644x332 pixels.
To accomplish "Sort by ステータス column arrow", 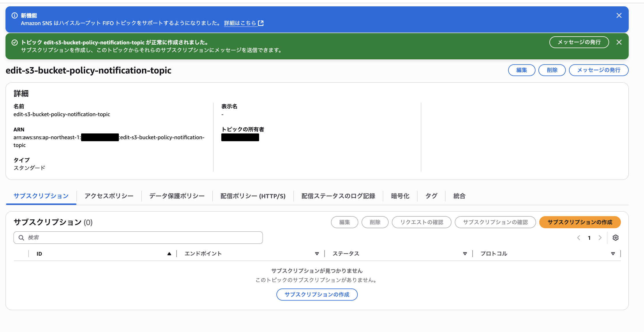I will [x=465, y=254].
